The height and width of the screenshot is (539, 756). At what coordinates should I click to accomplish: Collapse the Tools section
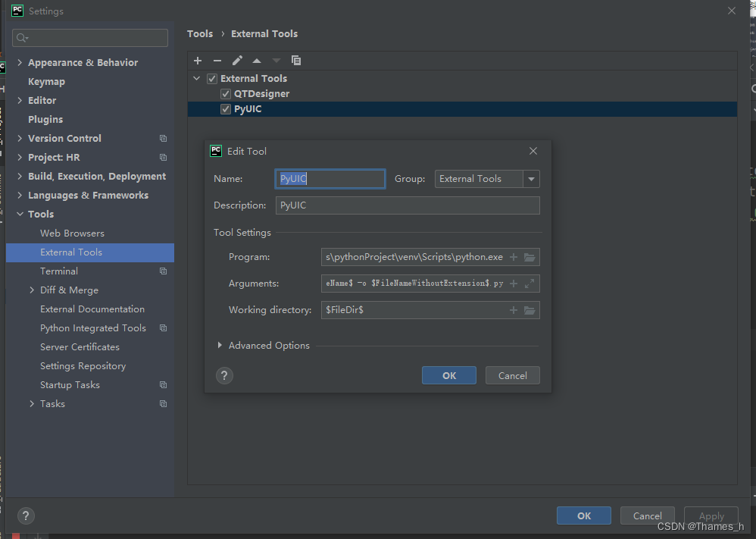pyautogui.click(x=20, y=215)
